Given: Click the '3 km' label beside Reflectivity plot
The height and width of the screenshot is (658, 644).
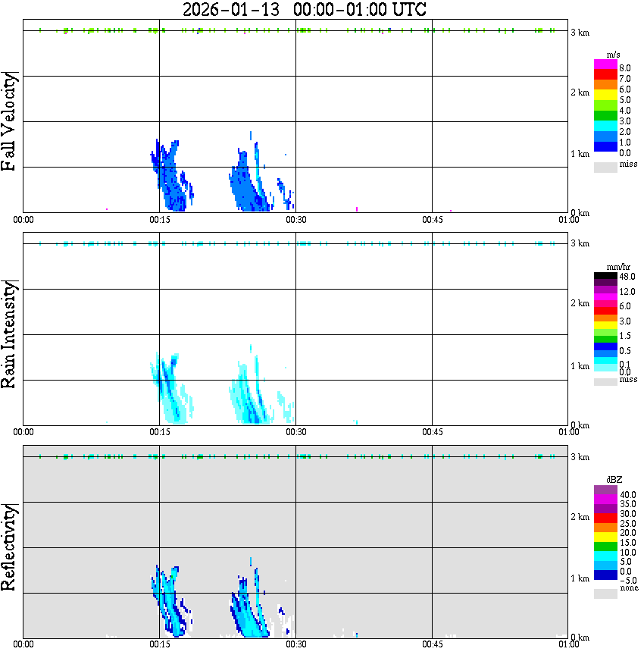Looking at the screenshot, I should tap(580, 457).
